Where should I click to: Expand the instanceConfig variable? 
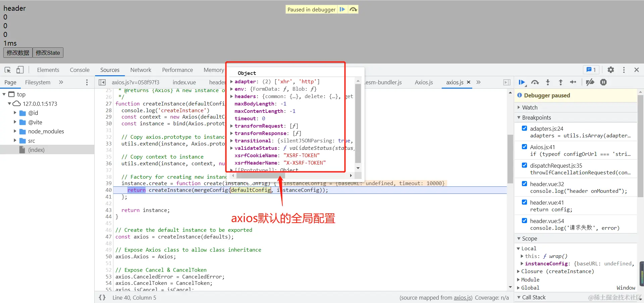pyautogui.click(x=522, y=264)
